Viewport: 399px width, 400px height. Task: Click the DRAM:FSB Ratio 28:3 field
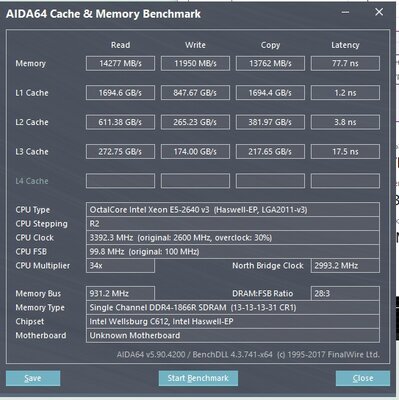345,293
